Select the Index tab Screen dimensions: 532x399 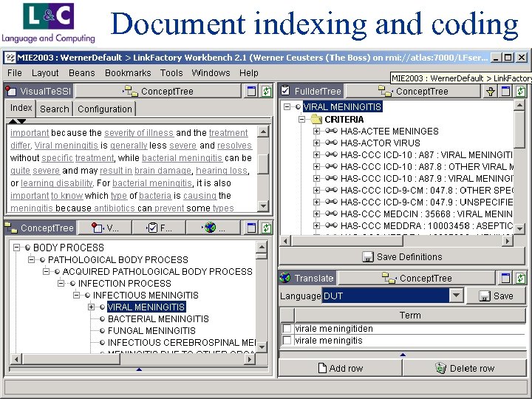(x=21, y=108)
